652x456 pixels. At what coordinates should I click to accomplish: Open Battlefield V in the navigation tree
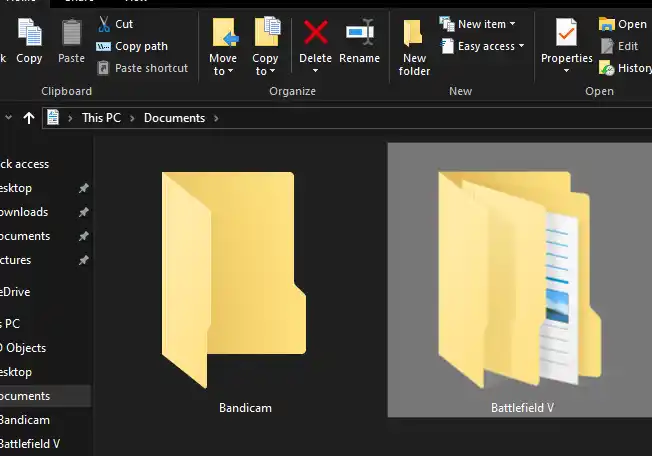point(30,444)
